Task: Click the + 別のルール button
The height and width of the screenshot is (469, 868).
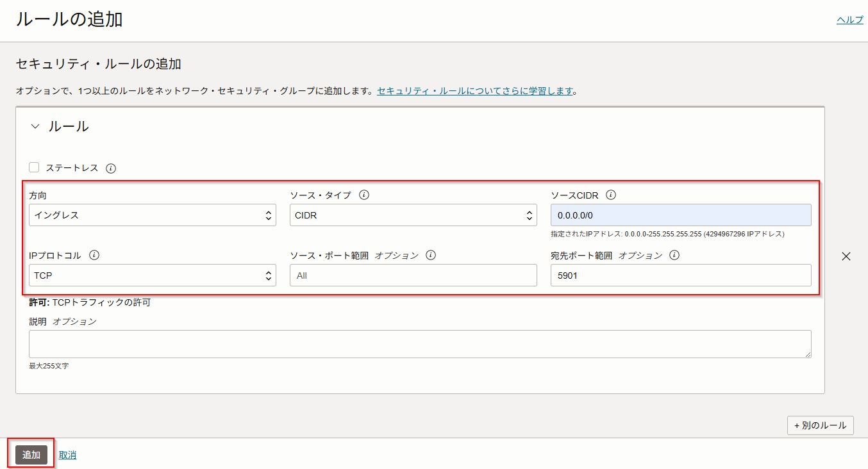Action: tap(820, 425)
